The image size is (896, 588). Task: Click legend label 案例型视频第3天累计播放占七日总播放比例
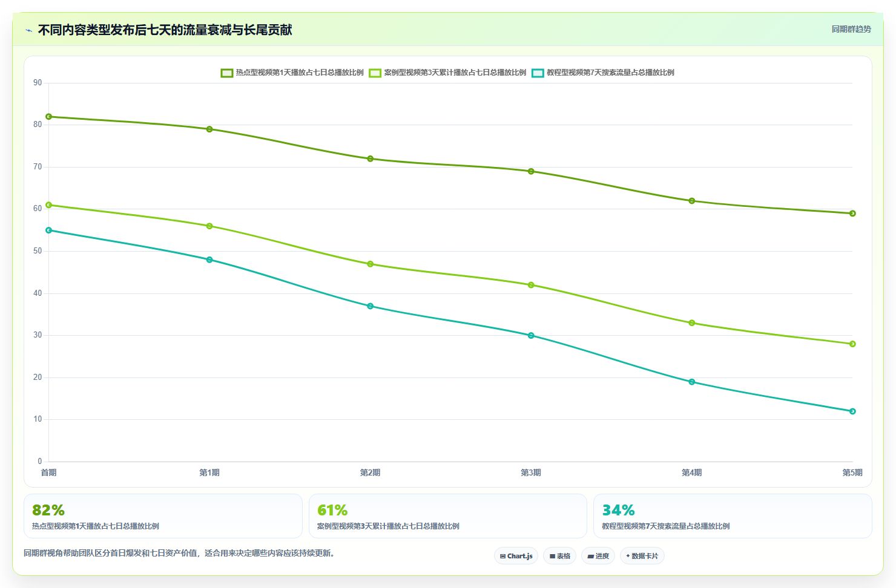point(455,73)
